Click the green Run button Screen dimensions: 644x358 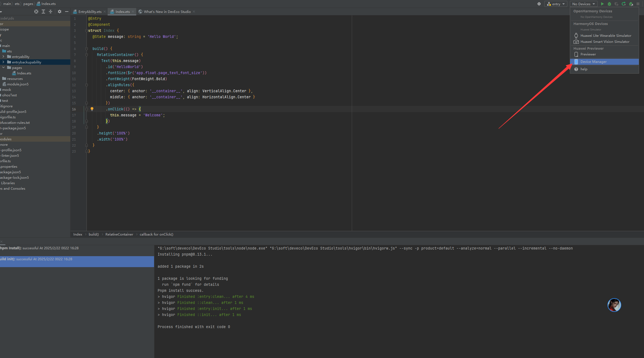pos(602,4)
